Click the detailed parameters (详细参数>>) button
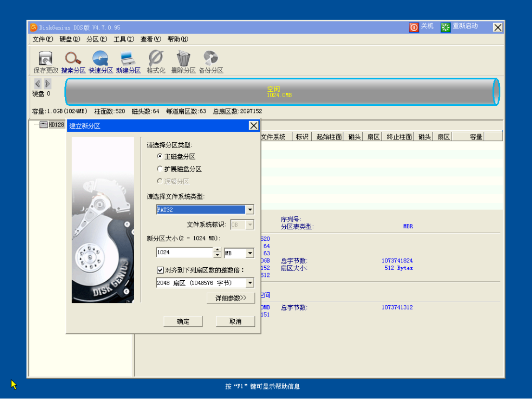 pos(231,298)
